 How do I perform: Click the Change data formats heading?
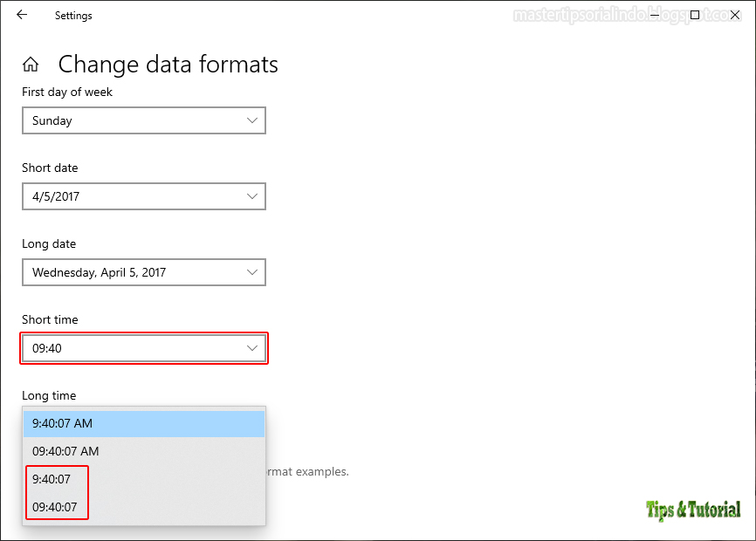click(168, 64)
